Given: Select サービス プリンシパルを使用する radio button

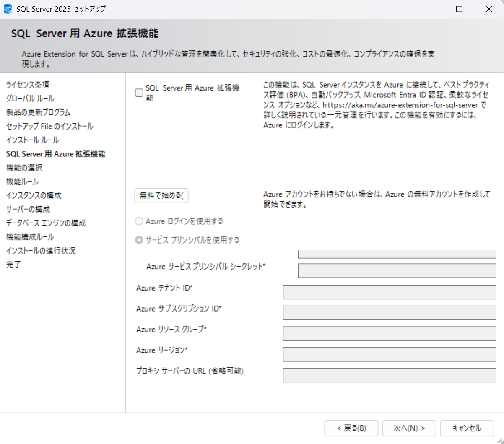Looking at the screenshot, I should point(139,240).
